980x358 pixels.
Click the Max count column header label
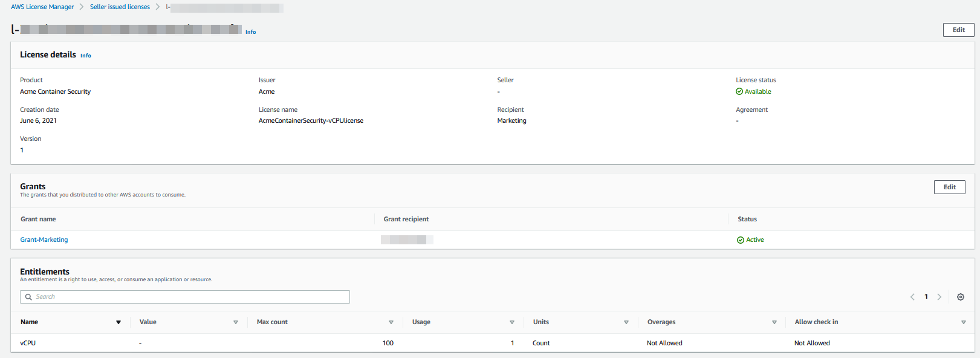tap(272, 322)
